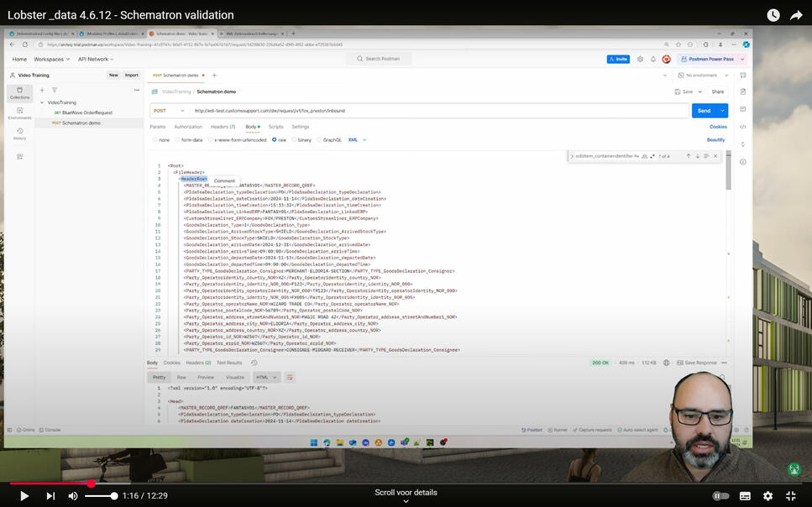The image size is (812, 507).
Task: Click the Beautify link
Action: coord(715,140)
